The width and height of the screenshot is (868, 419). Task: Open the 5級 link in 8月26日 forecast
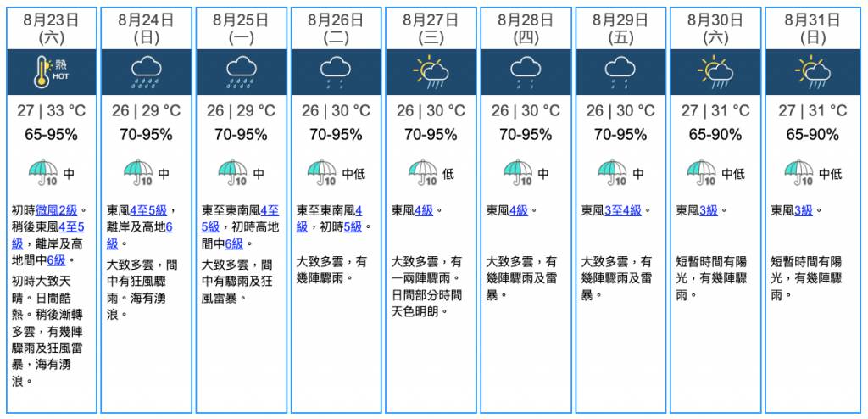tap(352, 226)
